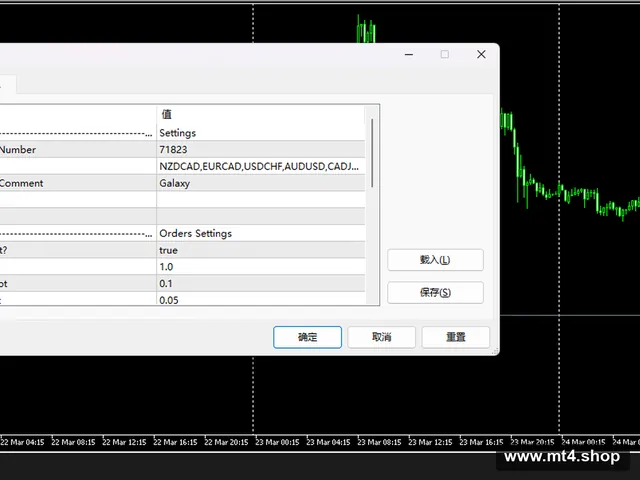Select the Number parameter name cell
This screenshot has height=480, width=640.
tap(78, 149)
